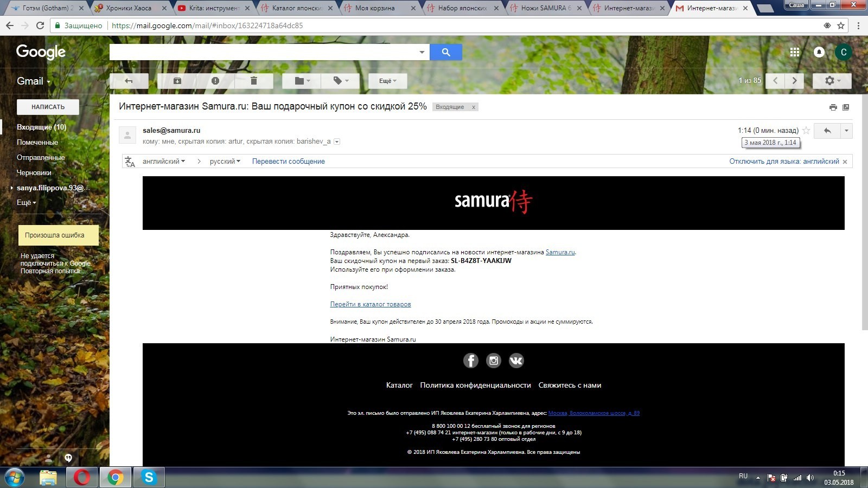Open hangouts conversations quote icon
The image size is (868, 488).
pyautogui.click(x=68, y=458)
